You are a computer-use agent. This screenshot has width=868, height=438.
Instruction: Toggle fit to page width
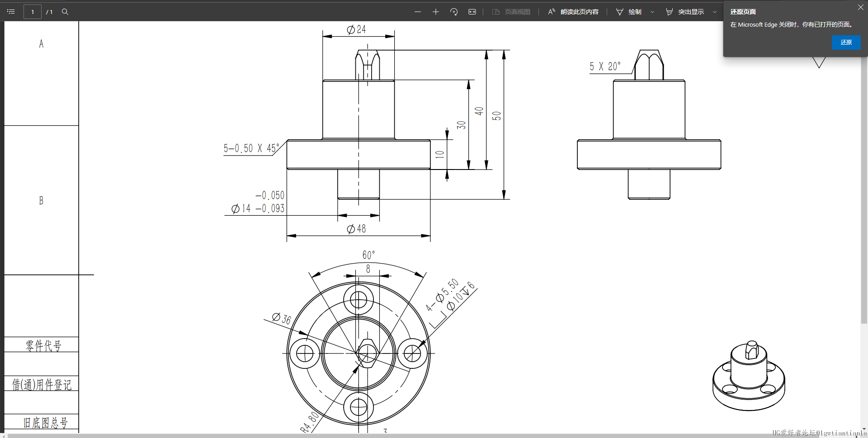pos(472,12)
